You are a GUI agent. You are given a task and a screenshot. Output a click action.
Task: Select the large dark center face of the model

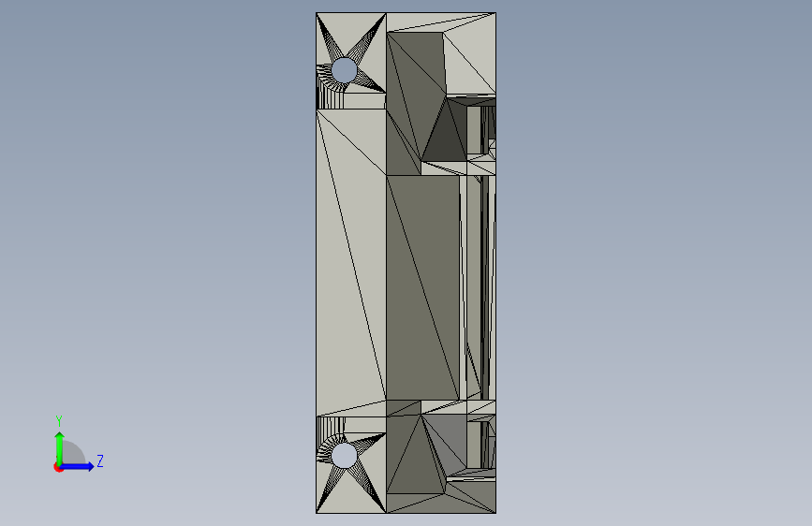tap(422, 287)
